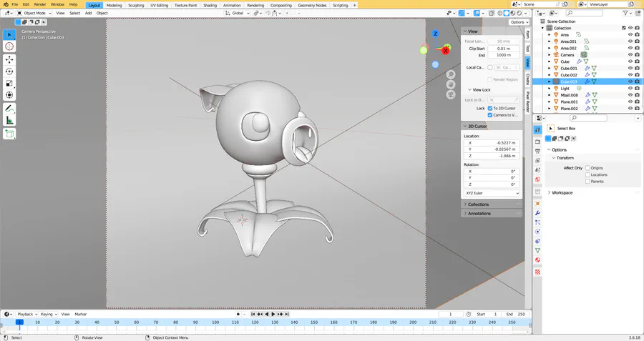The height and width of the screenshot is (341, 644).
Task: Open the Marker menu in timeline
Action: point(80,315)
